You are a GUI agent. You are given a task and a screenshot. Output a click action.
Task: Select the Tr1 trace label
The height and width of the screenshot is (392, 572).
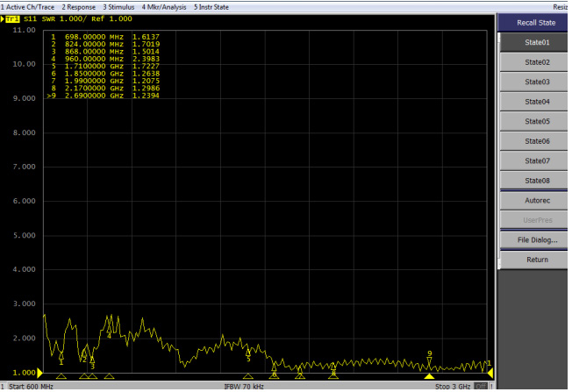[x=11, y=18]
